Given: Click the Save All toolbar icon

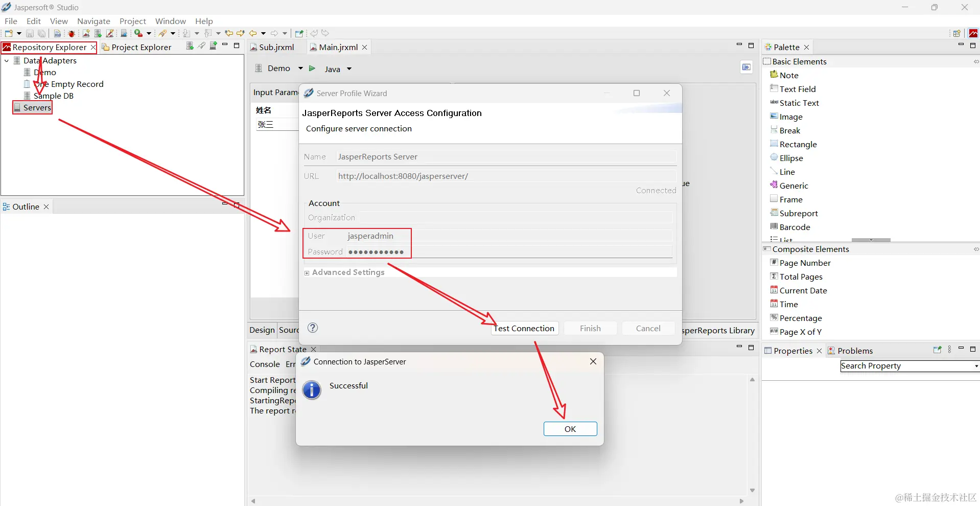Looking at the screenshot, I should (x=42, y=33).
